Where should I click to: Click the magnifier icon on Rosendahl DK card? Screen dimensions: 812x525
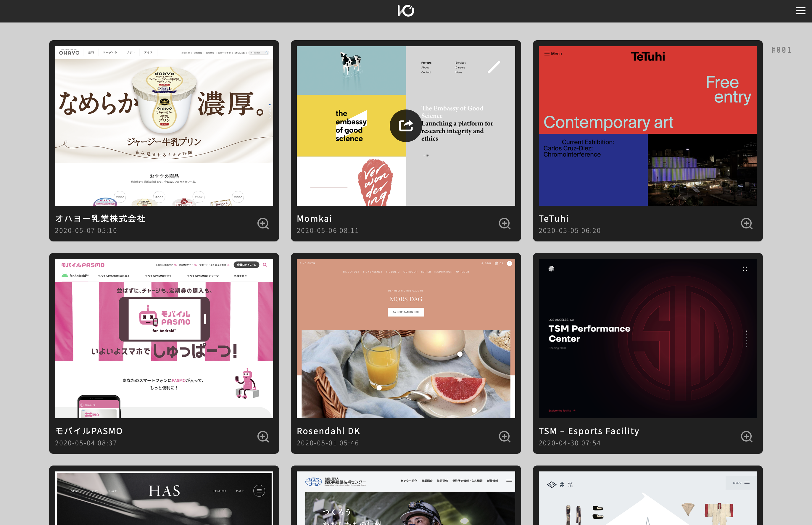click(x=505, y=436)
